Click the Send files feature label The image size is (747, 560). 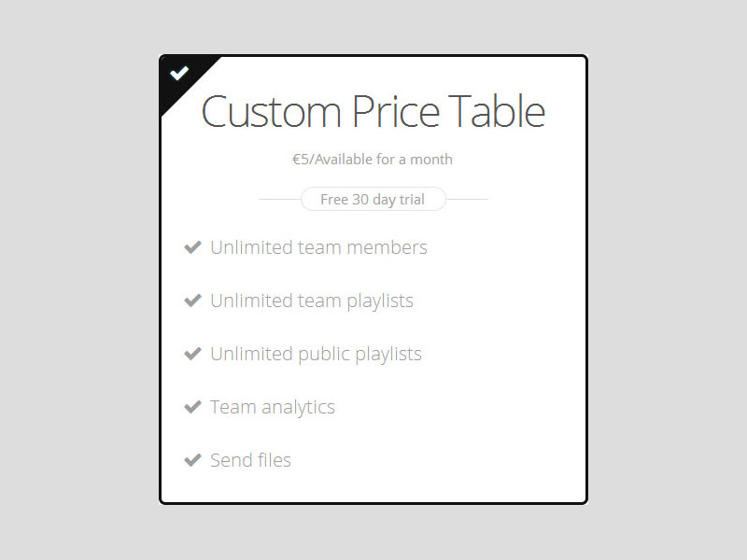pyautogui.click(x=250, y=460)
